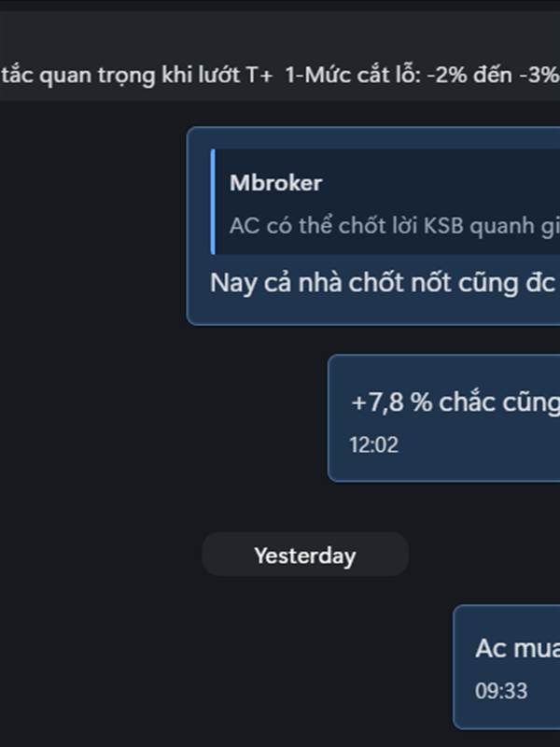Click the word 'chắc' in +7,8 % message
The width and height of the screenshot is (560, 747).
pos(468,402)
